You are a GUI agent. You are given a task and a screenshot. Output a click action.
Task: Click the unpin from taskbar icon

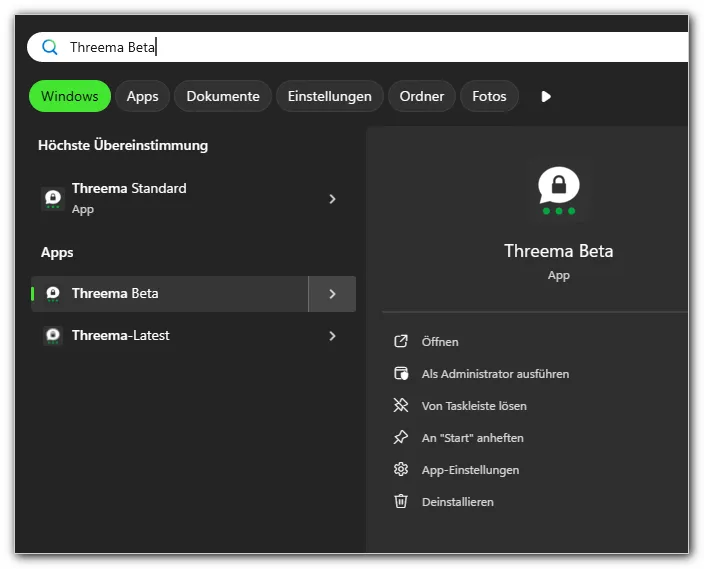pyautogui.click(x=401, y=406)
